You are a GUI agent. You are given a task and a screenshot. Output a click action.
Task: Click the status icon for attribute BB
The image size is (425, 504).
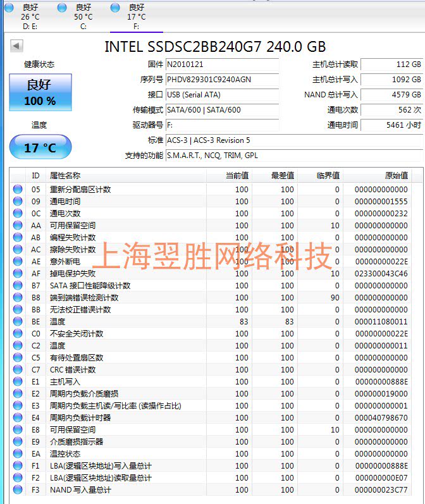[x=18, y=309]
